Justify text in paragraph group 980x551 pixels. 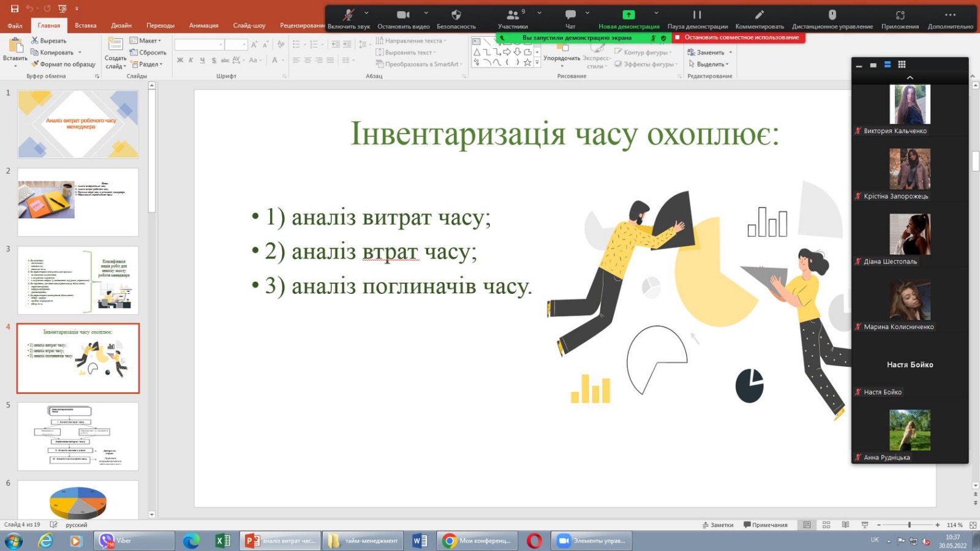(330, 60)
